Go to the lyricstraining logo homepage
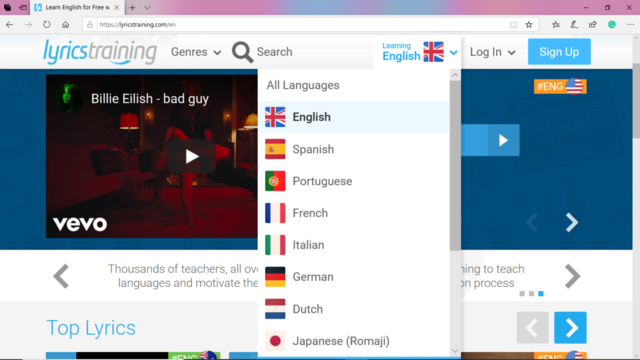640x360 pixels. 100,52
